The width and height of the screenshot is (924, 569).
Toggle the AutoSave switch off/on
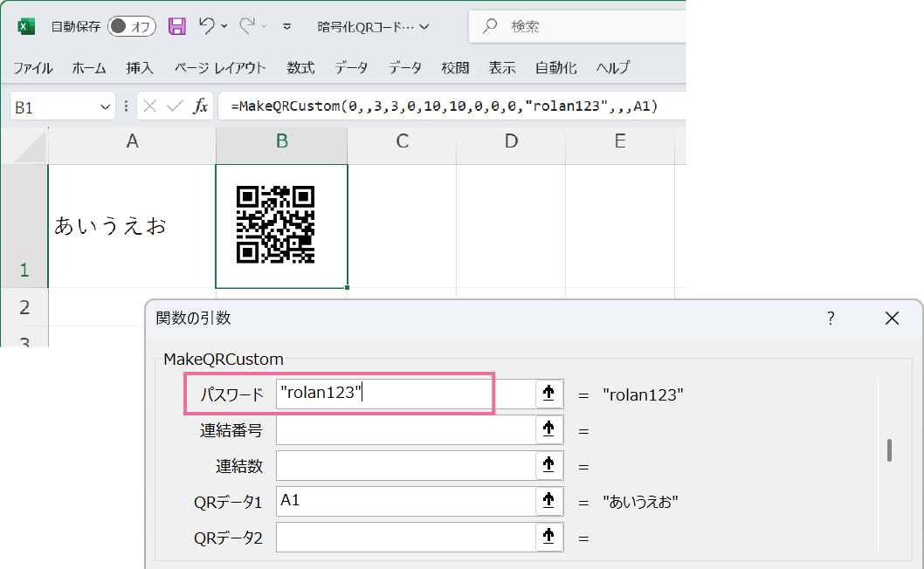(x=131, y=26)
